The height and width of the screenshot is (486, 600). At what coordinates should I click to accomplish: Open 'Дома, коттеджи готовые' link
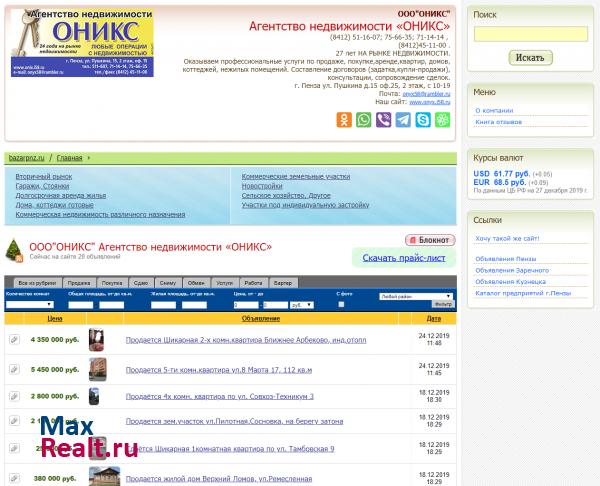click(x=54, y=205)
